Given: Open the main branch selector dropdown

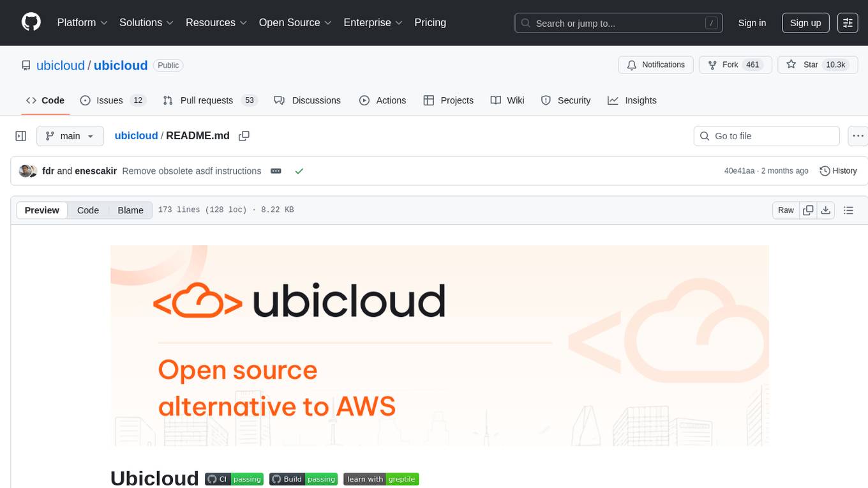Looking at the screenshot, I should [70, 136].
